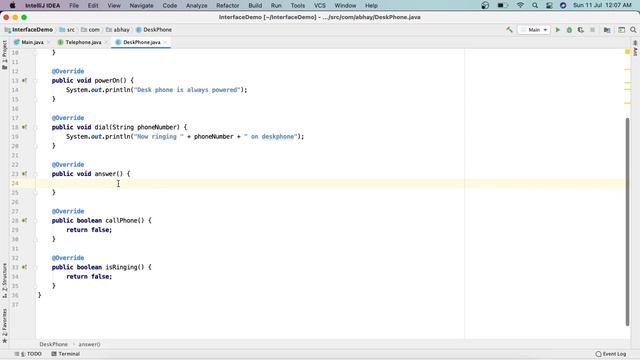This screenshot has height=360, width=640.
Task: Click the implements gutter icon at line 18
Action: click(24, 127)
